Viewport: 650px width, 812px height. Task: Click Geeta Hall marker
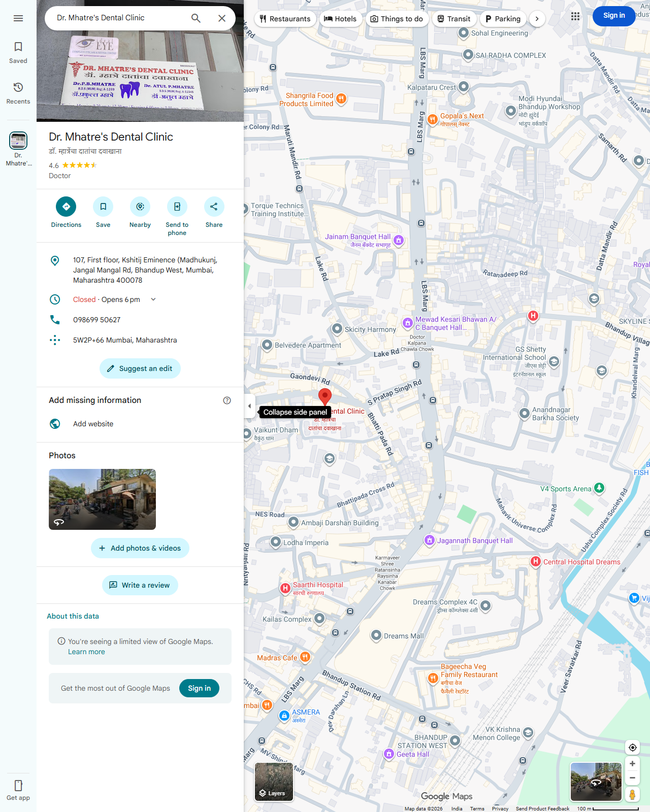click(389, 754)
